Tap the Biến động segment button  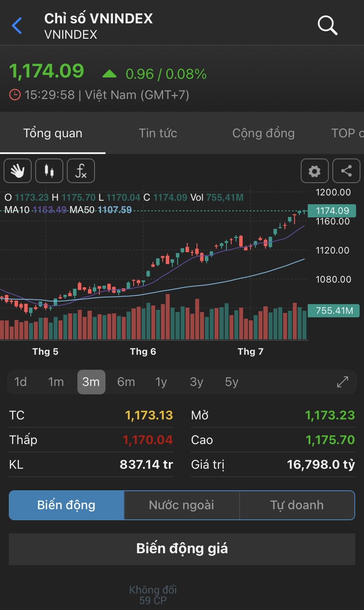[66, 505]
